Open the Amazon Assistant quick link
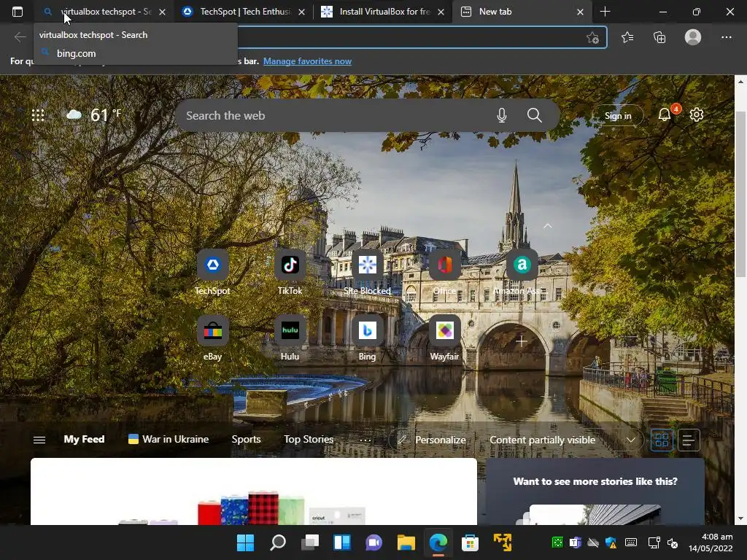The height and width of the screenshot is (560, 747). point(522,272)
